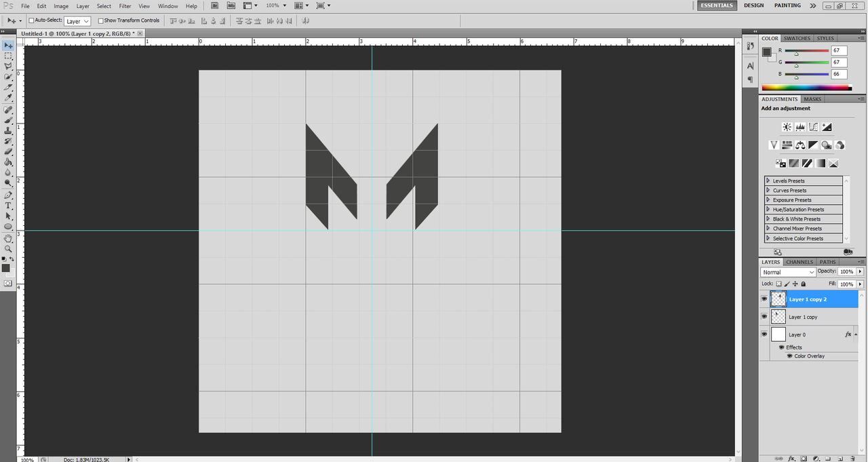868x462 pixels.
Task: Enable the Auto-Select checkbox
Action: tap(31, 21)
